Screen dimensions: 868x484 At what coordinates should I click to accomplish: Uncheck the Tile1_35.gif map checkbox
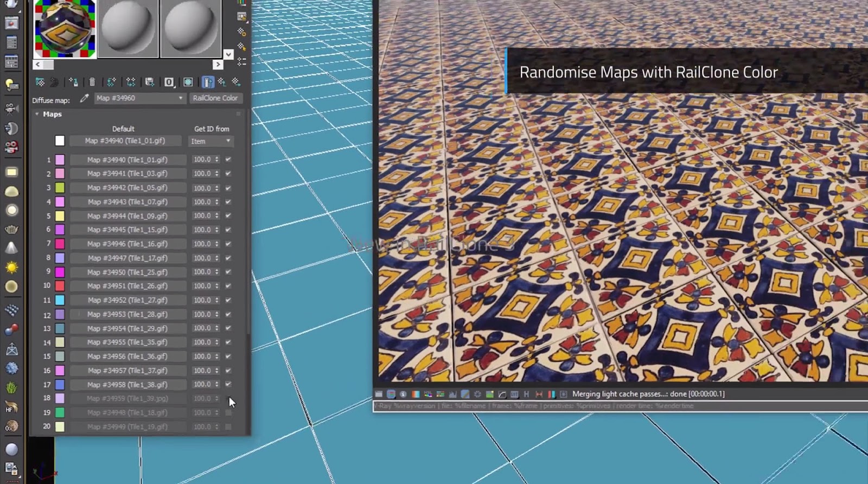click(228, 342)
